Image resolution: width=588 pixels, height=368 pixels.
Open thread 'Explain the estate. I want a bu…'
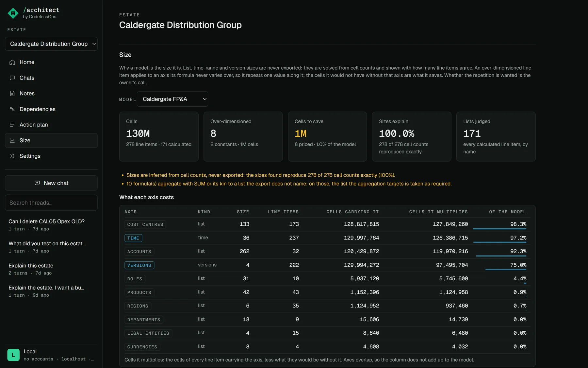click(x=51, y=291)
